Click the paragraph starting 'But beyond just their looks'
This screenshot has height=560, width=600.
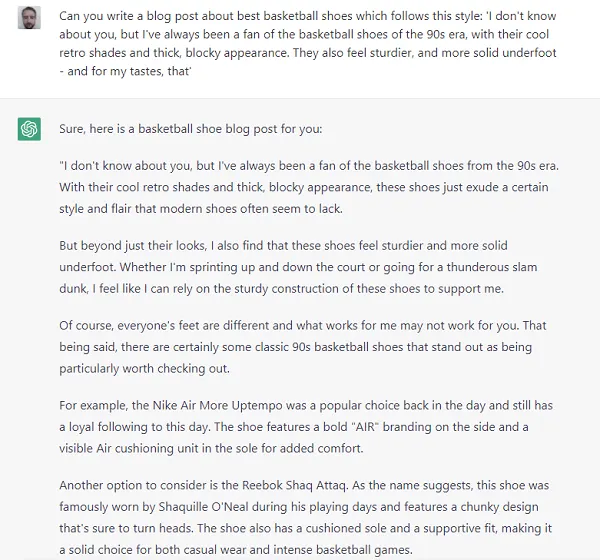point(298,267)
